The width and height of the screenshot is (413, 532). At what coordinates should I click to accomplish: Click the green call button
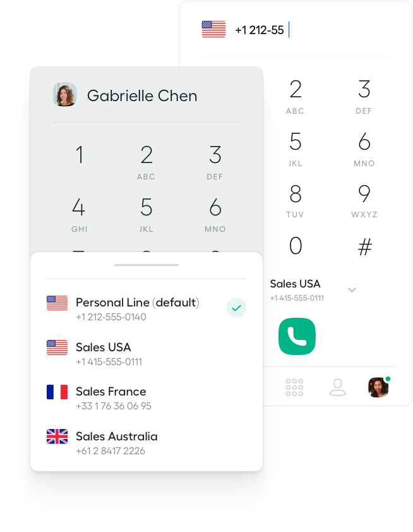tap(297, 336)
